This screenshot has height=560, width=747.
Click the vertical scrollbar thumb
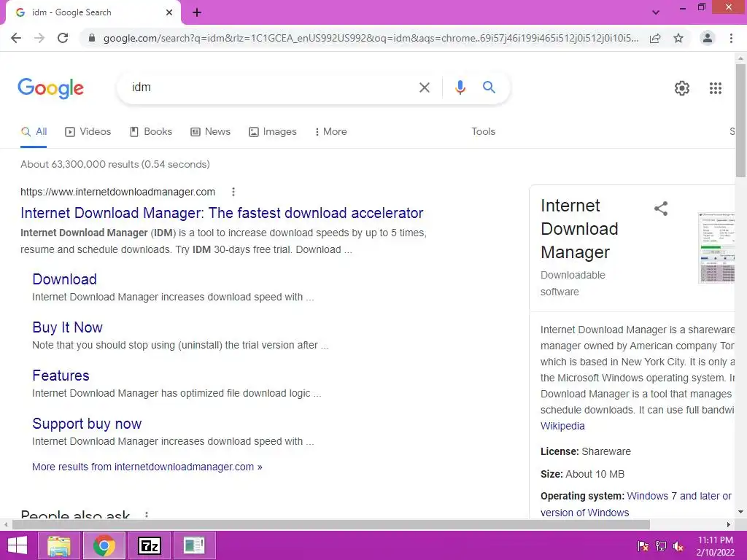[740, 120]
